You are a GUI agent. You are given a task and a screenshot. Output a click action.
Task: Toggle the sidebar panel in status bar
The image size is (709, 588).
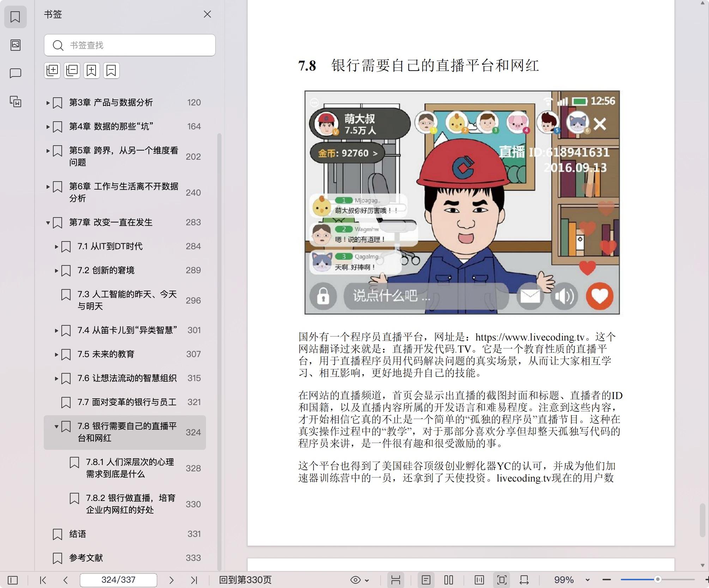[13, 580]
